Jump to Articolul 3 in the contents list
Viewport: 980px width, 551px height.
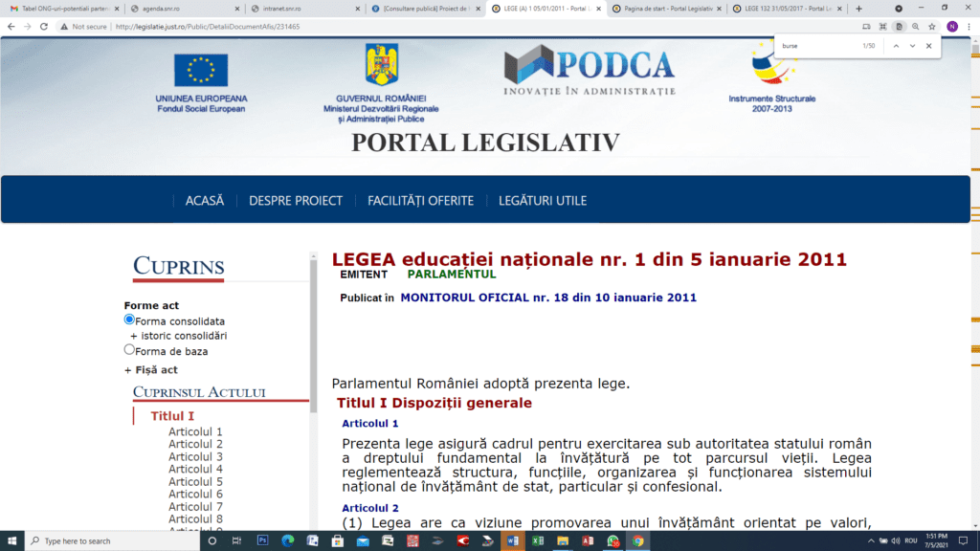click(x=195, y=456)
